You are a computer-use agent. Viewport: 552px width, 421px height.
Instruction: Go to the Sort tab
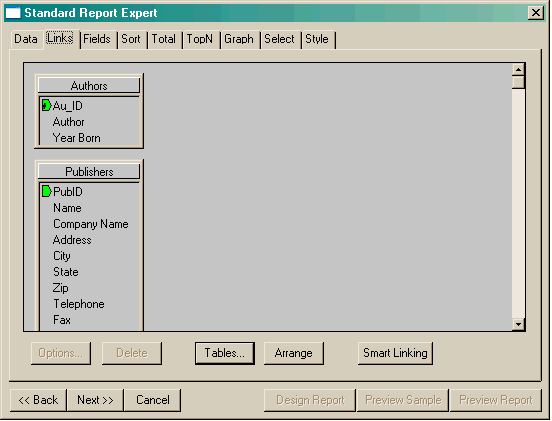(x=131, y=39)
